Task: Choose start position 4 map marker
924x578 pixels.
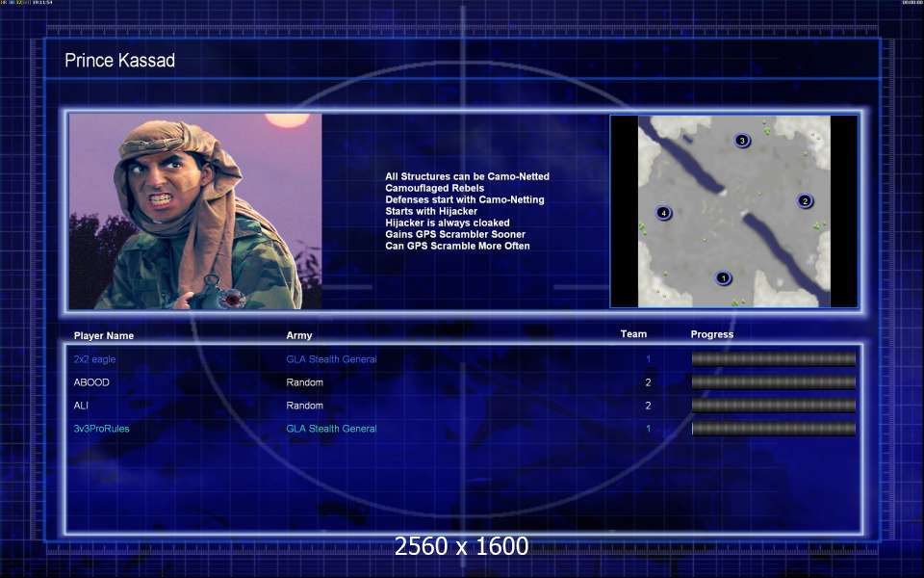Action: 663,212
